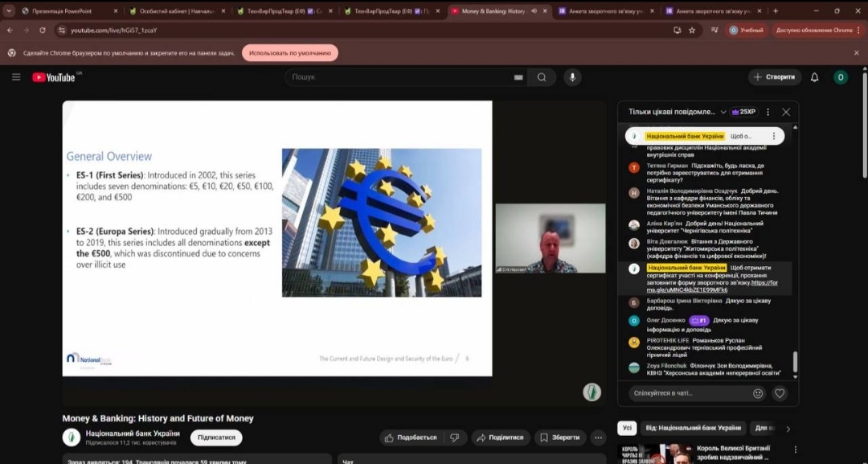Reload the page
868x464 pixels.
point(43,31)
